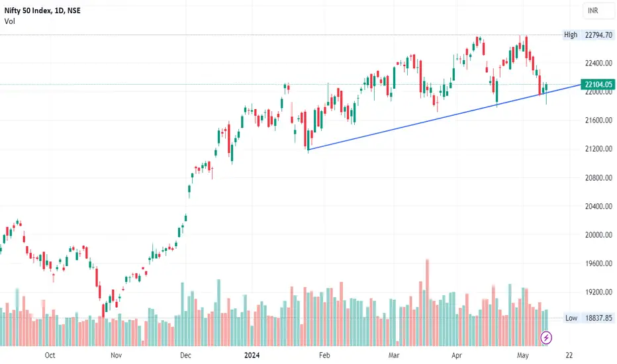Click the current price label 22104.05

click(x=598, y=84)
